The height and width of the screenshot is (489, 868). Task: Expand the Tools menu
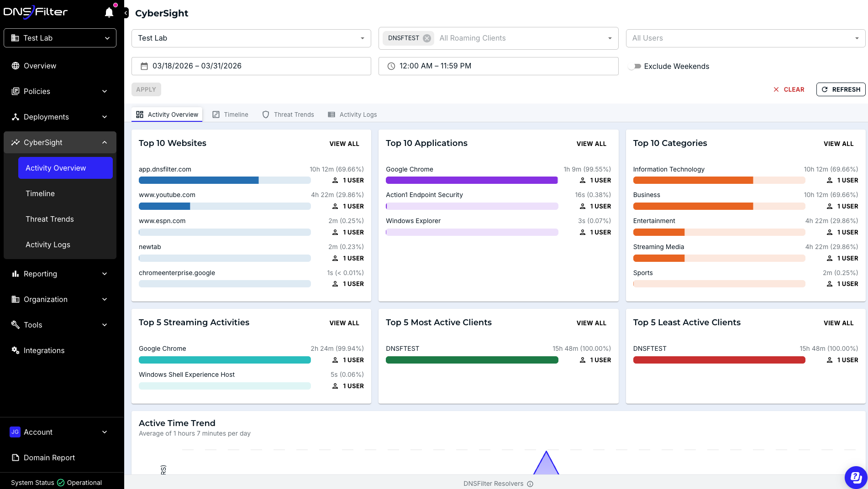point(105,325)
